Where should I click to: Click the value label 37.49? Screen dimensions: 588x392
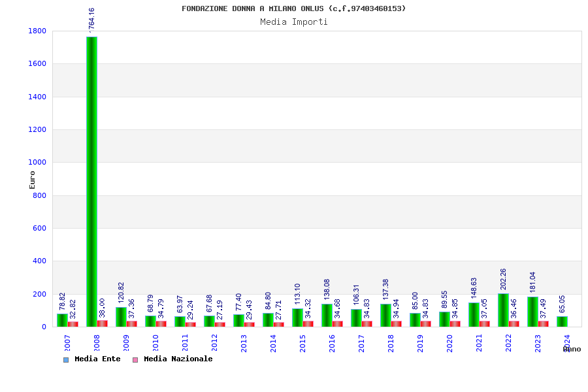tap(543, 308)
